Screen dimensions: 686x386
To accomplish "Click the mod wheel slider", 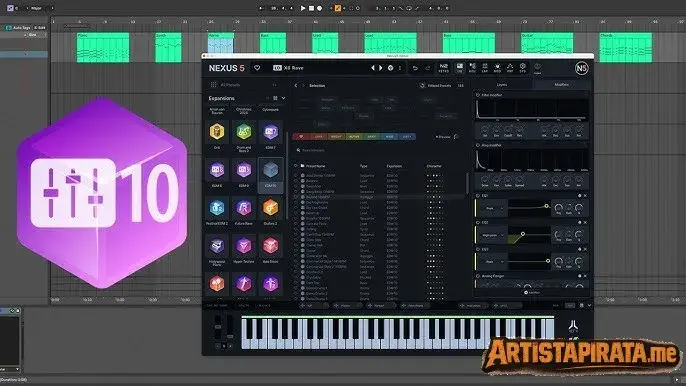I will pyautogui.click(x=230, y=326).
